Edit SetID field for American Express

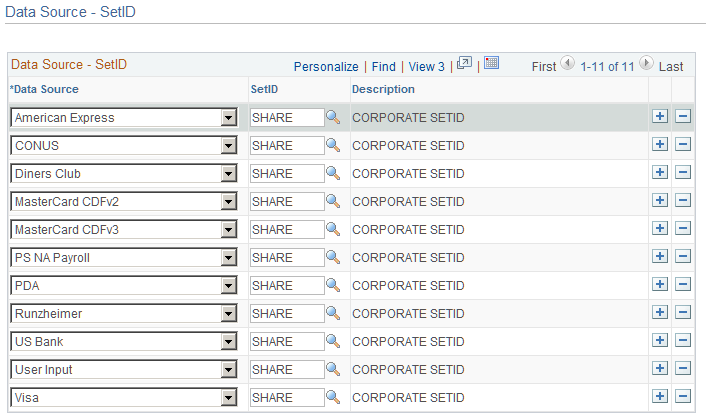287,118
